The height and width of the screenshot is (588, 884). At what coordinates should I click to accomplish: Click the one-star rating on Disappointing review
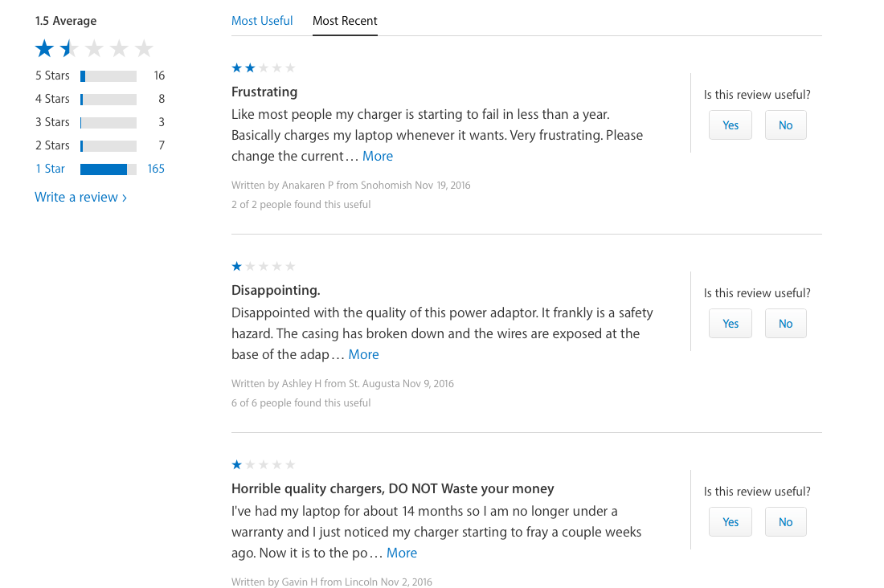[x=264, y=267]
